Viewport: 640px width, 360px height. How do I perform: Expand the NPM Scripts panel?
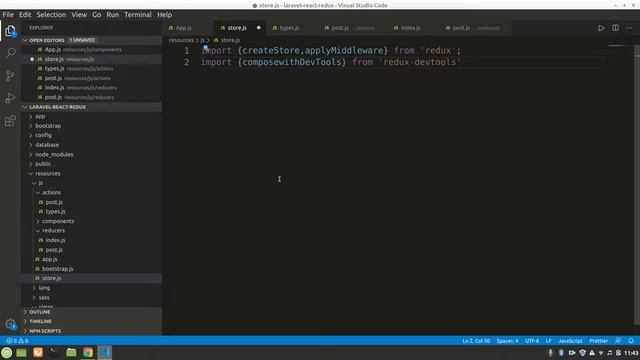pyautogui.click(x=92, y=331)
